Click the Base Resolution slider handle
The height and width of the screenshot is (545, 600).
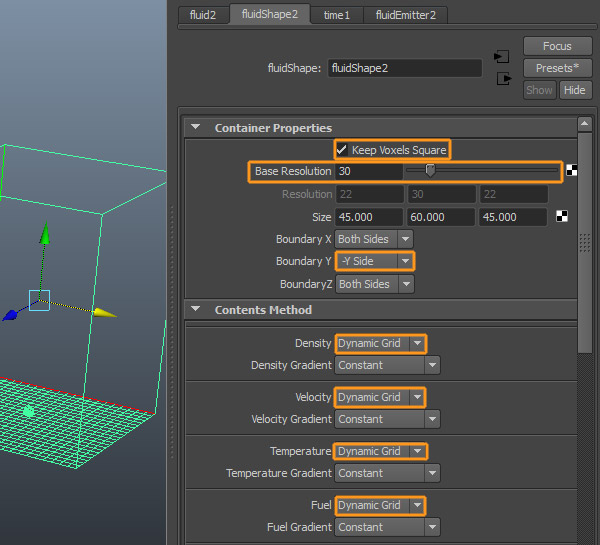(430, 170)
